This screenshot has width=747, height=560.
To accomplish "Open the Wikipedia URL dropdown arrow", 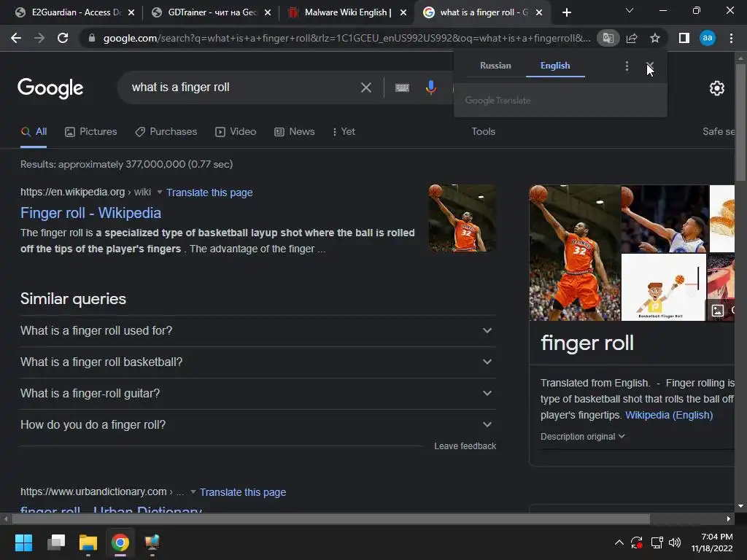I will [160, 192].
